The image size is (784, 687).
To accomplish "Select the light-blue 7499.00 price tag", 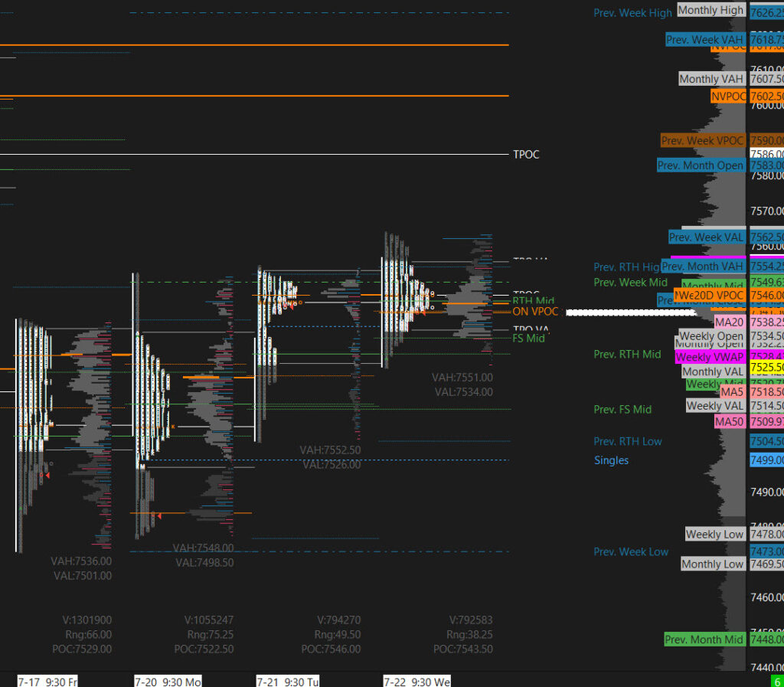I will click(766, 460).
